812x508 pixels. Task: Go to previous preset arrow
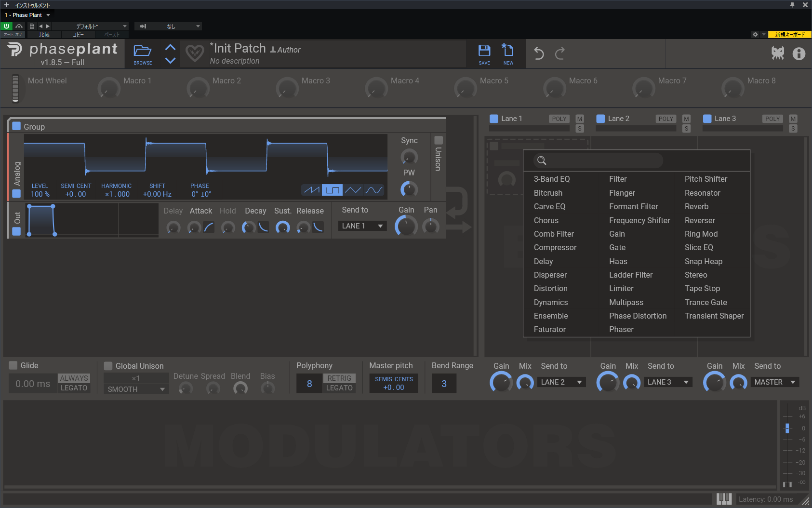click(x=170, y=47)
